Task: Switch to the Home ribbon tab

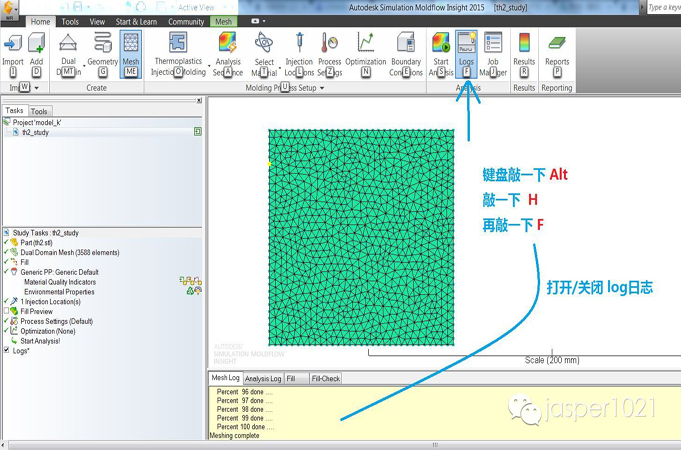Action: [40, 22]
